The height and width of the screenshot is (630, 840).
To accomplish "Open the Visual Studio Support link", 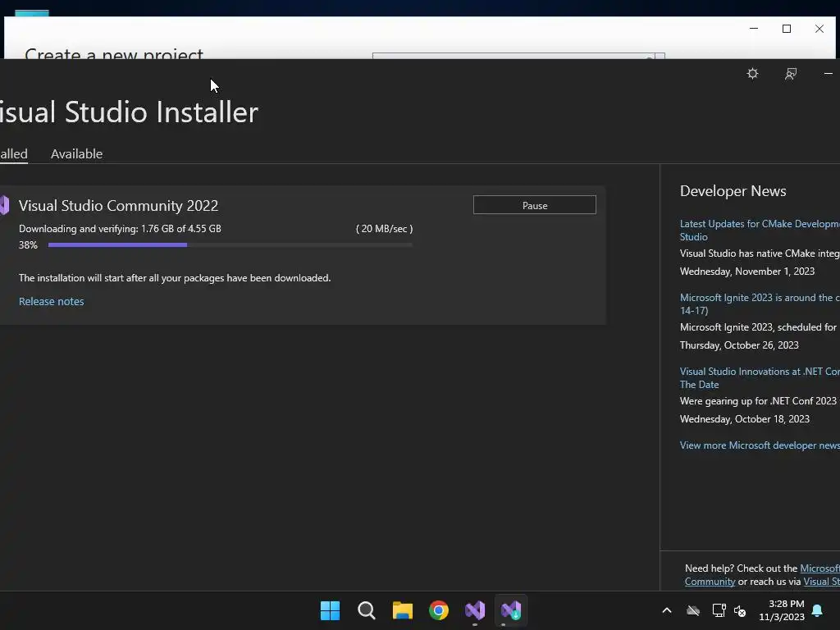I will point(821,582).
